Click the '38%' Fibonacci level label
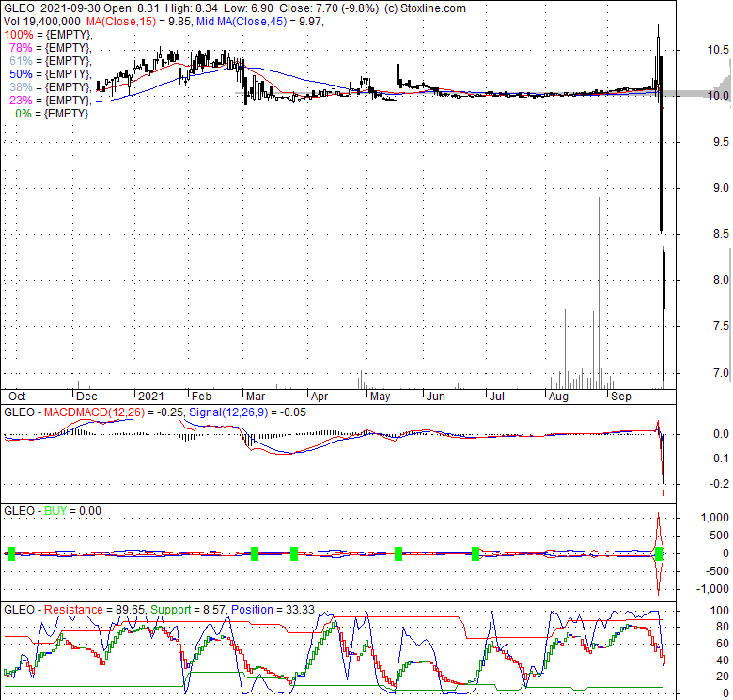 click(21, 87)
